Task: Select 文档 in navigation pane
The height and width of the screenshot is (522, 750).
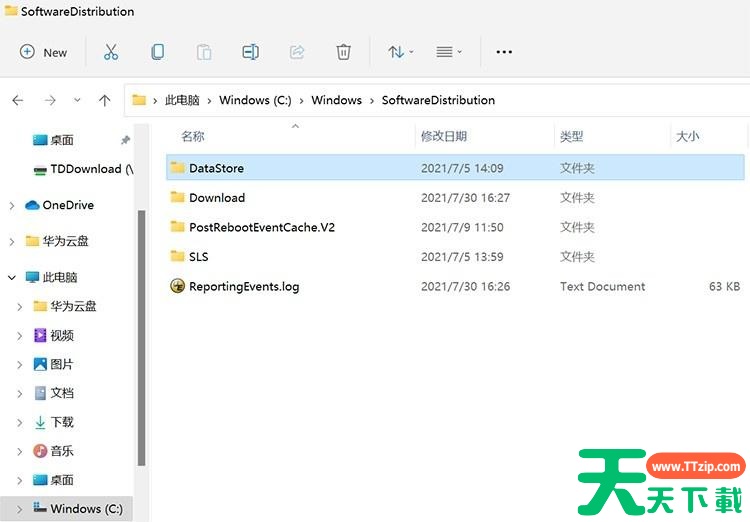Action: tap(54, 393)
